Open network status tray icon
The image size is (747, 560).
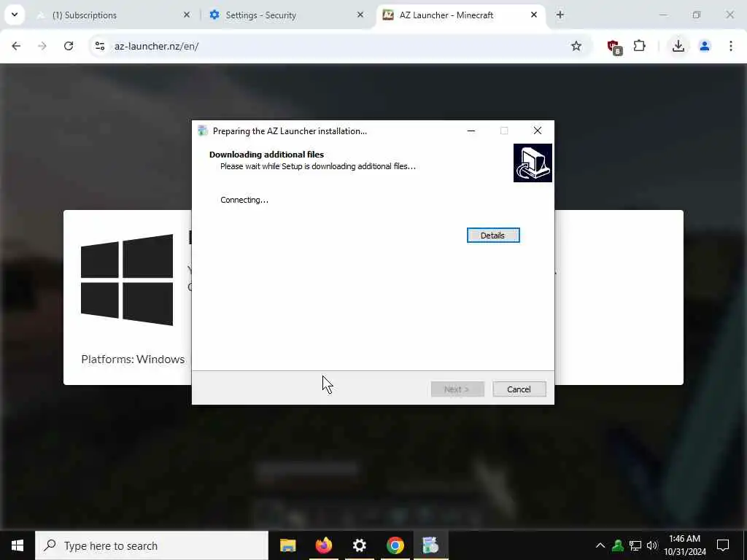(x=635, y=545)
